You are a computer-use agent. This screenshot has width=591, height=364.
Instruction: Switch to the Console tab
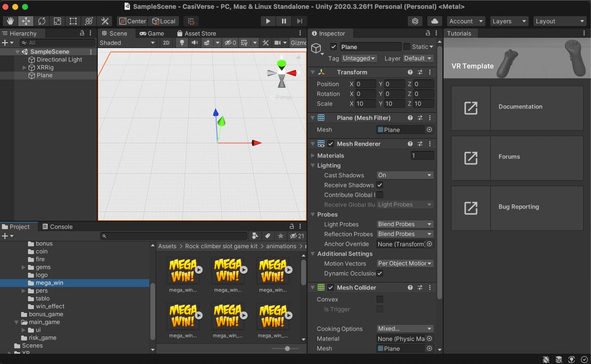[57, 227]
